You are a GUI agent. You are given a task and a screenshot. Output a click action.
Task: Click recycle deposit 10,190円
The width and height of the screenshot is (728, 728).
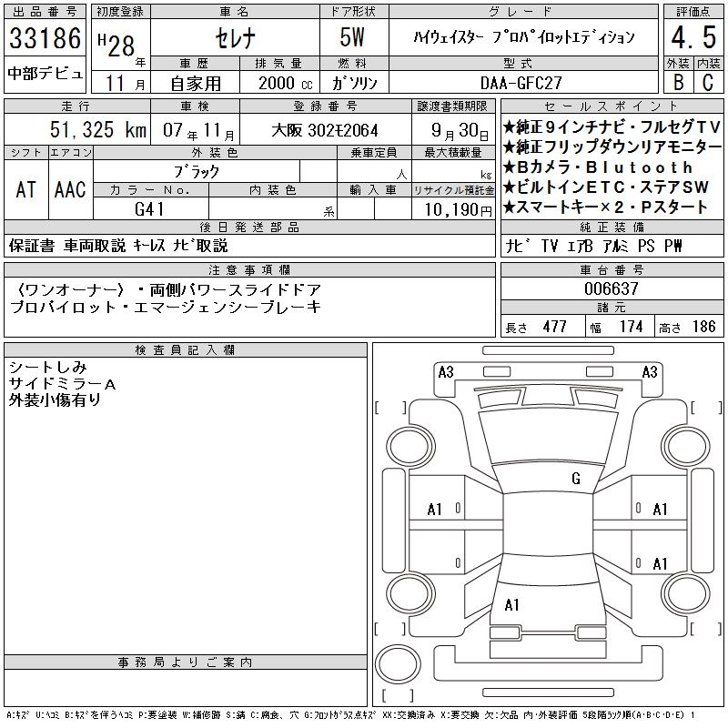(459, 210)
